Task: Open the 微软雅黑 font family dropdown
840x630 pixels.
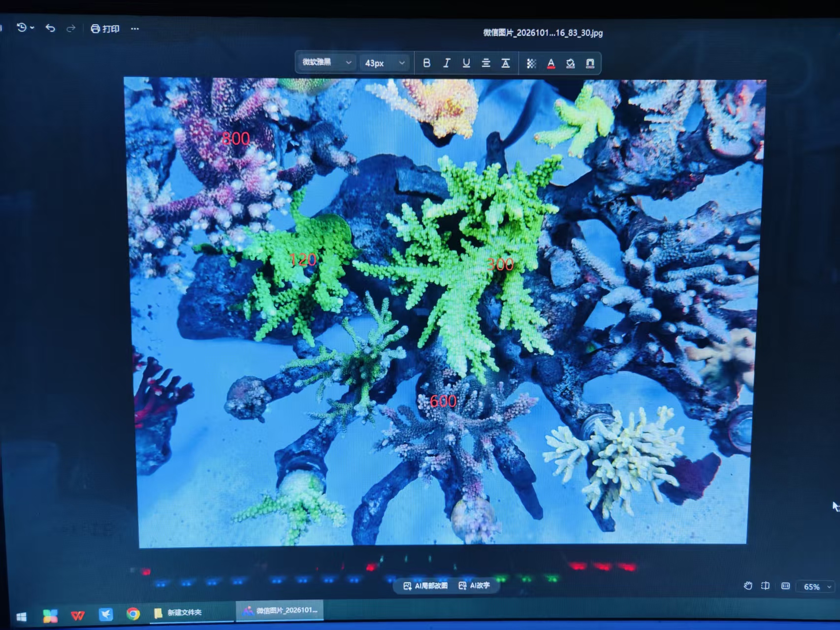Action: (x=326, y=63)
